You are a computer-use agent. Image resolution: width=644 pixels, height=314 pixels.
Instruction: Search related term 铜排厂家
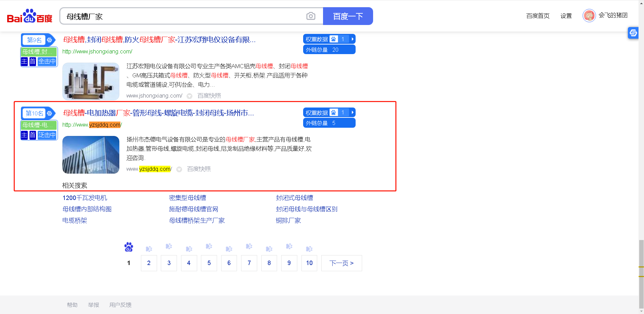[x=288, y=221]
